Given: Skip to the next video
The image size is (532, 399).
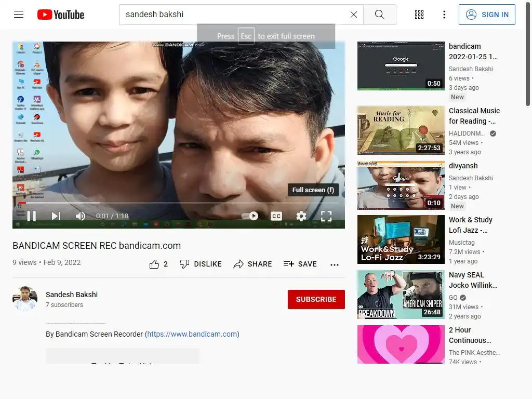Looking at the screenshot, I should point(56,216).
